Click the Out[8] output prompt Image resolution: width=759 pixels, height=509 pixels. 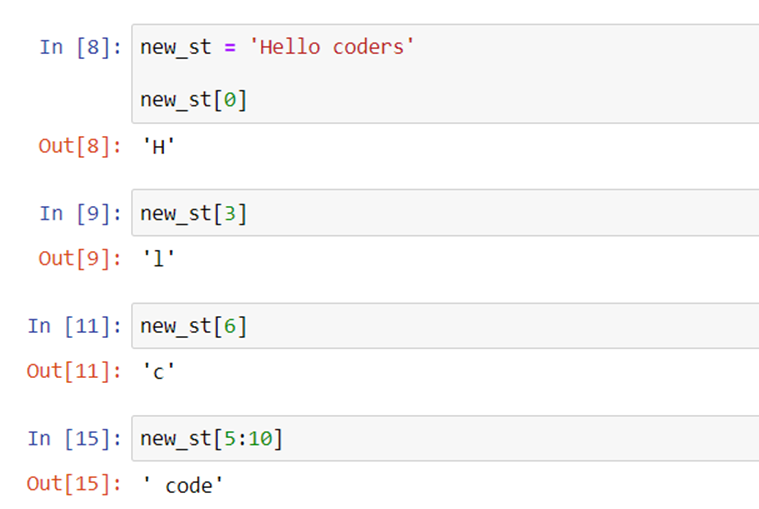point(80,146)
